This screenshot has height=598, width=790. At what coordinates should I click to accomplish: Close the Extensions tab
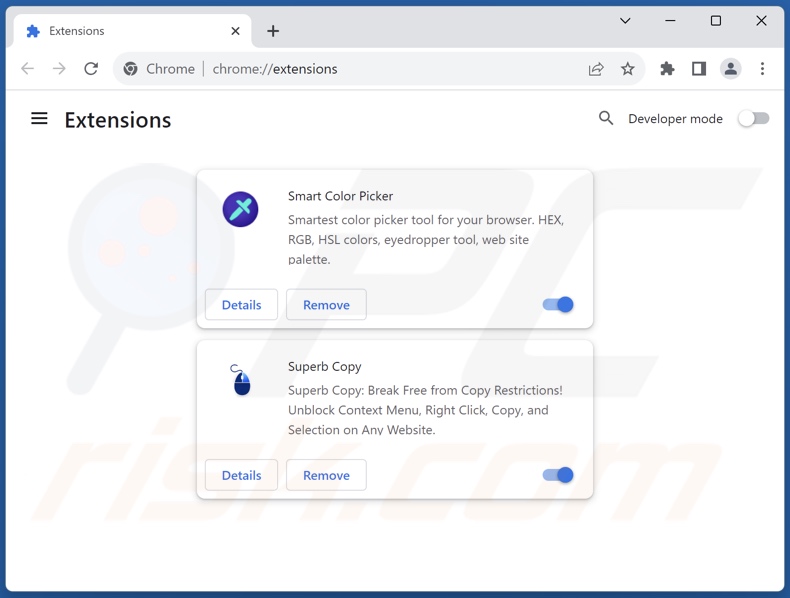(235, 31)
